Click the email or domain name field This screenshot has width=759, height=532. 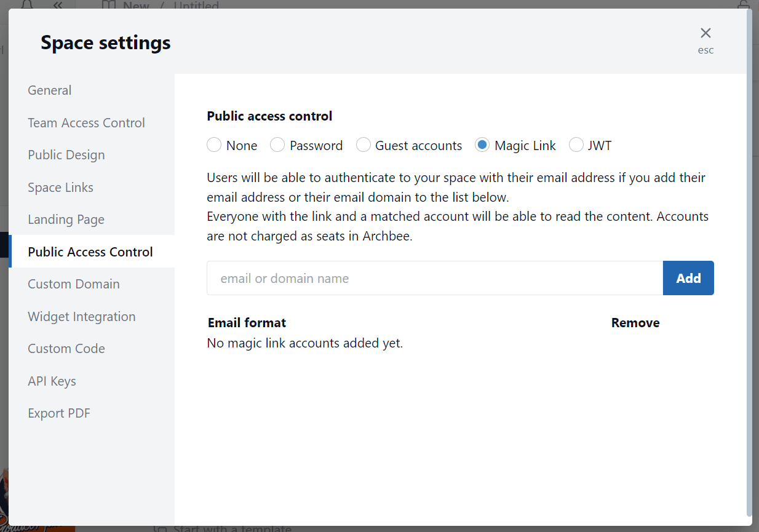tap(434, 279)
